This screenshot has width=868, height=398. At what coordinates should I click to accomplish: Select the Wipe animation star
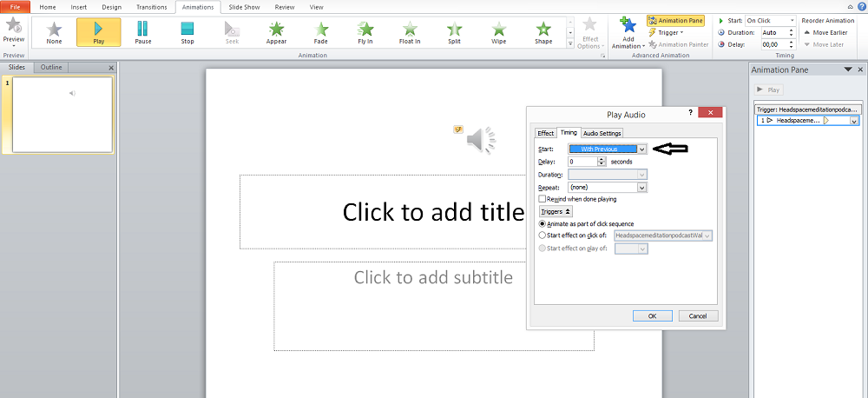coord(500,32)
